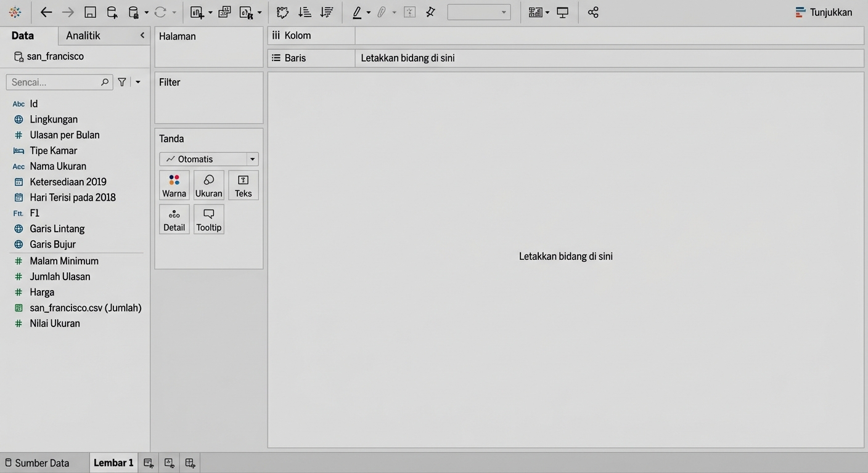Click the Warna color card
Image resolution: width=868 pixels, height=473 pixels.
(x=174, y=185)
